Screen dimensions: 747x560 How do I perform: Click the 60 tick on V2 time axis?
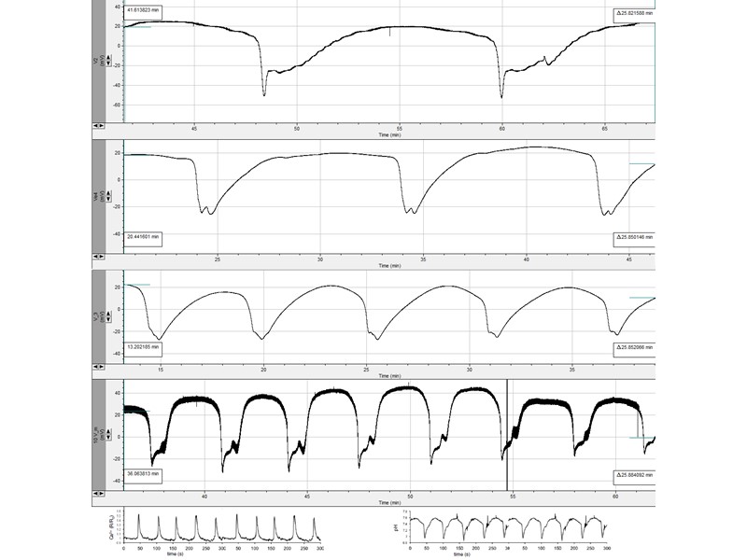pos(501,129)
